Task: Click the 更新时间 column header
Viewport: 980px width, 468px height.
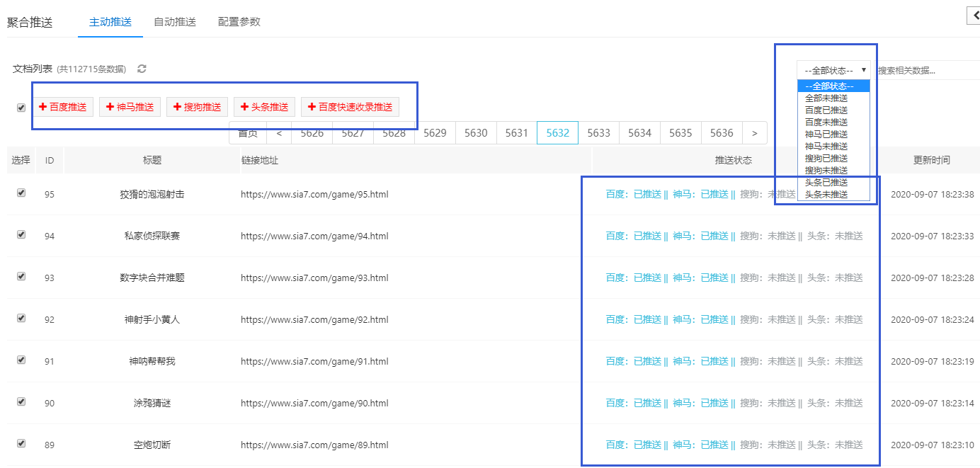Action: (x=932, y=160)
